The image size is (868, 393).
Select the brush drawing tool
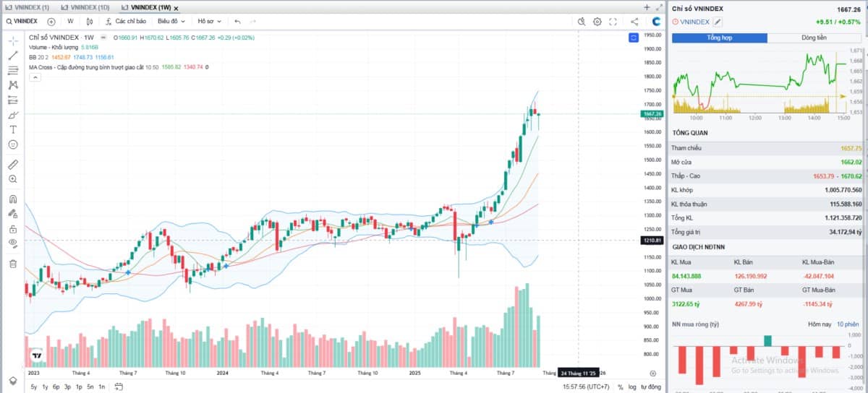pyautogui.click(x=13, y=115)
